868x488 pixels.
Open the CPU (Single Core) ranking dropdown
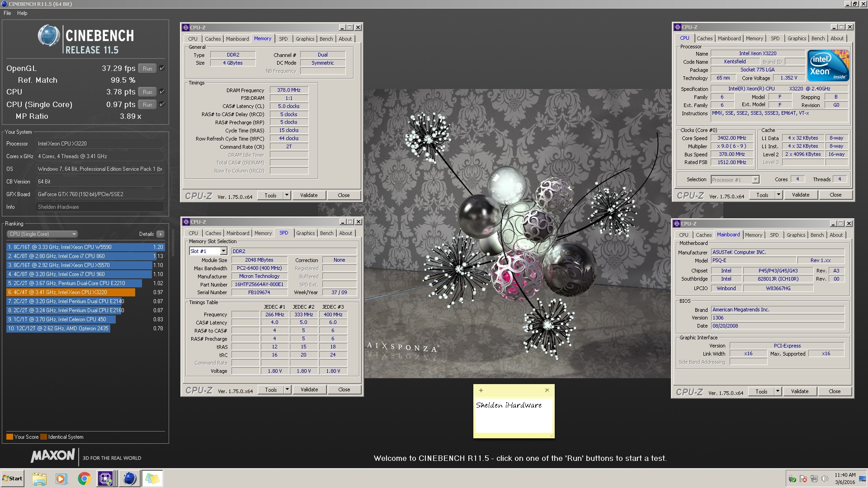click(x=42, y=234)
